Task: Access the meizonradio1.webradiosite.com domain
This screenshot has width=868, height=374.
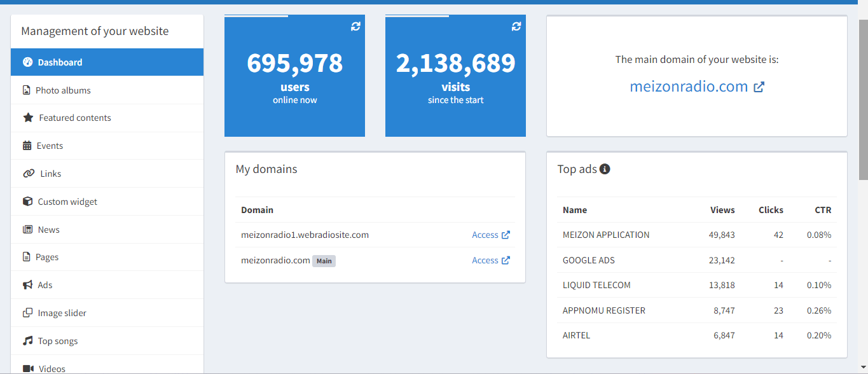Action: pos(490,235)
